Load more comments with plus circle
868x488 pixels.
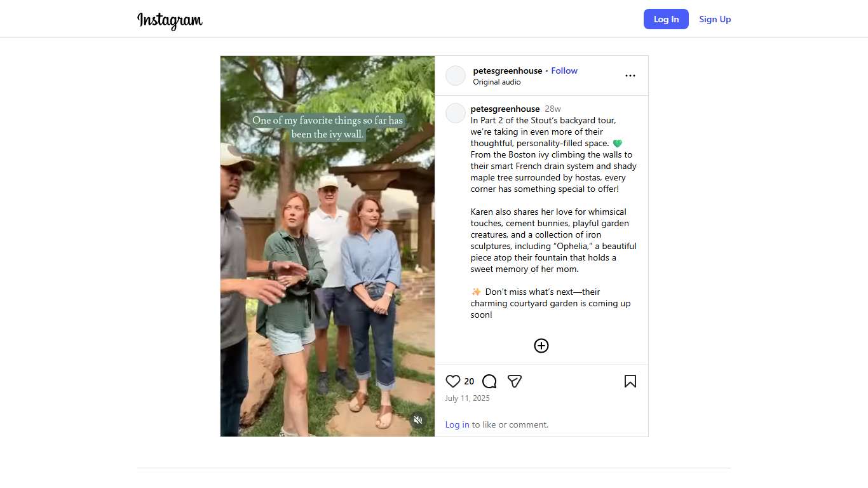(541, 346)
